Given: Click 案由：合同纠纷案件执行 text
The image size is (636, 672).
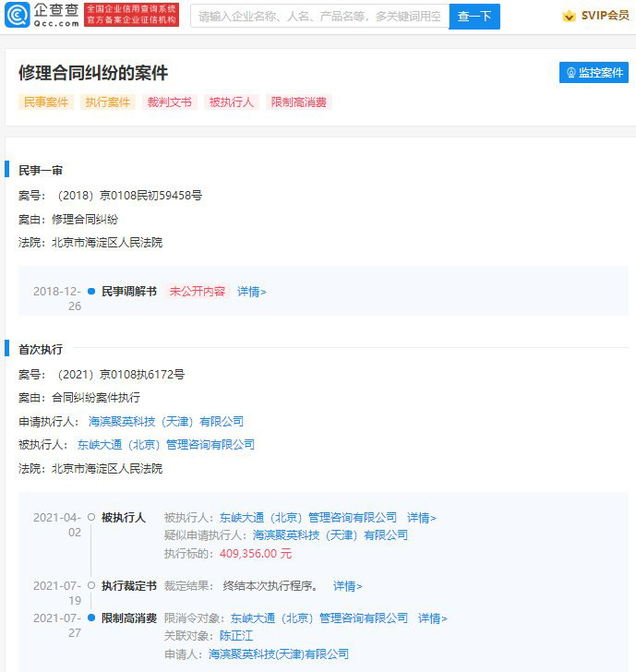Looking at the screenshot, I should [79, 398].
